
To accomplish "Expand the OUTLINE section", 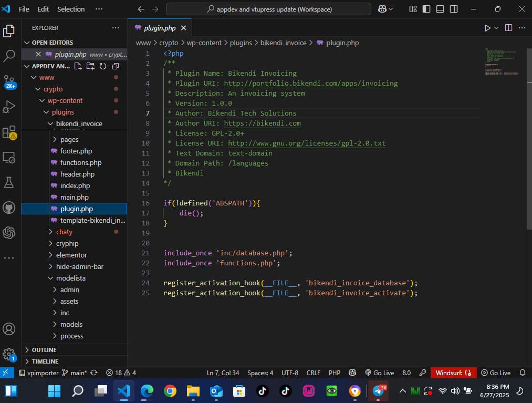I will 44,350.
